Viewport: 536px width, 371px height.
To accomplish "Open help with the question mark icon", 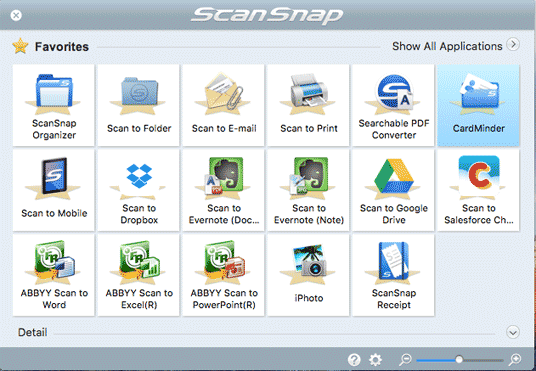I will tap(354, 359).
